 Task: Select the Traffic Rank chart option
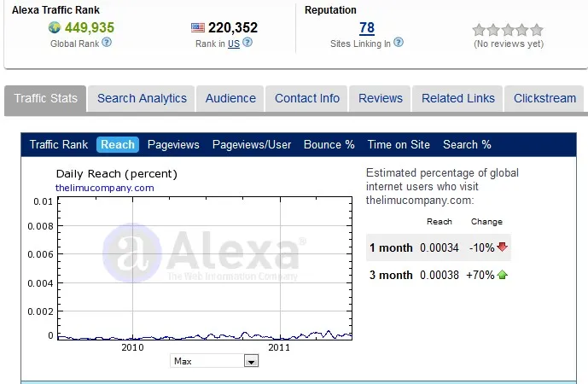tap(59, 144)
